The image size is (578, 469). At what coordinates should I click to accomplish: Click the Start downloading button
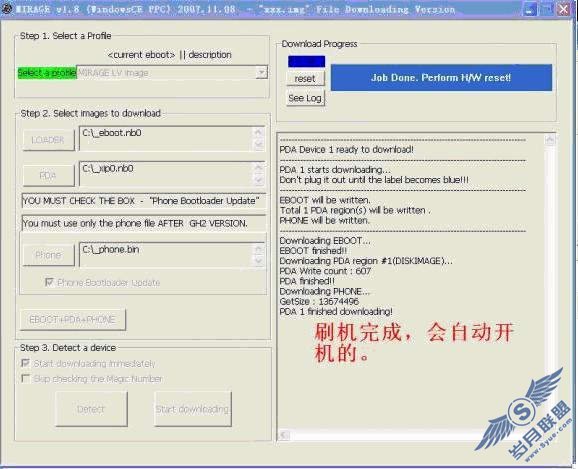pos(193,409)
